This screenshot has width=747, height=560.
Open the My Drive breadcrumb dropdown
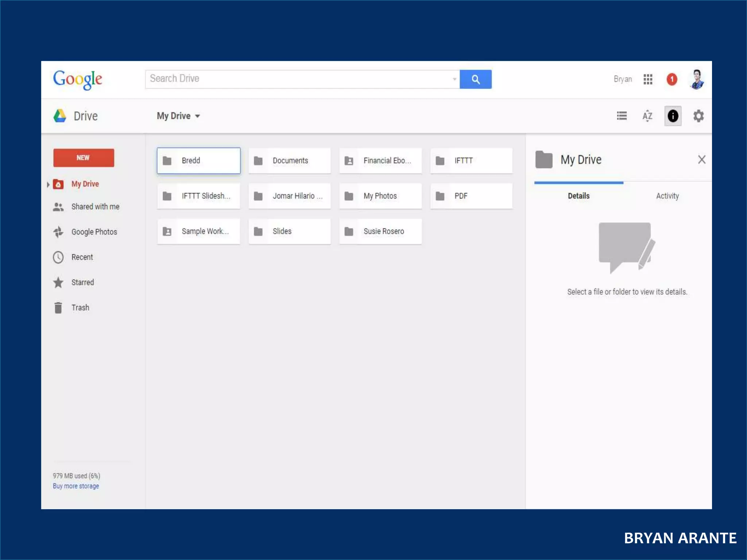click(178, 116)
